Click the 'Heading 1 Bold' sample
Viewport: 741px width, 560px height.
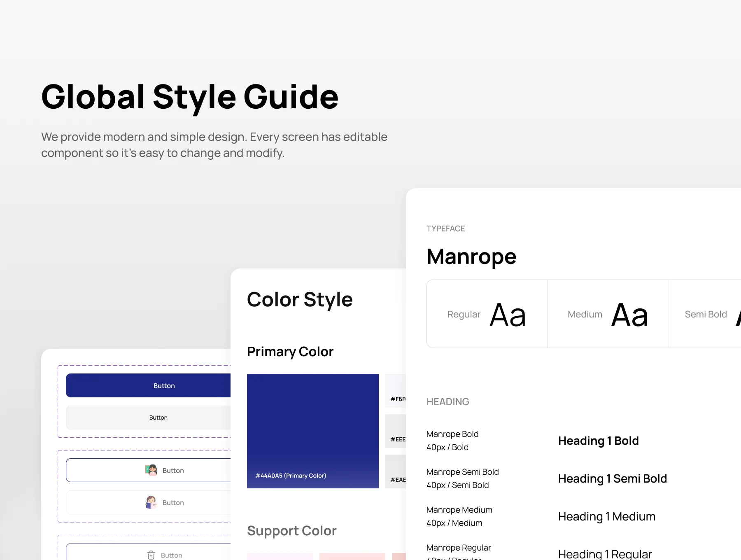click(x=599, y=441)
